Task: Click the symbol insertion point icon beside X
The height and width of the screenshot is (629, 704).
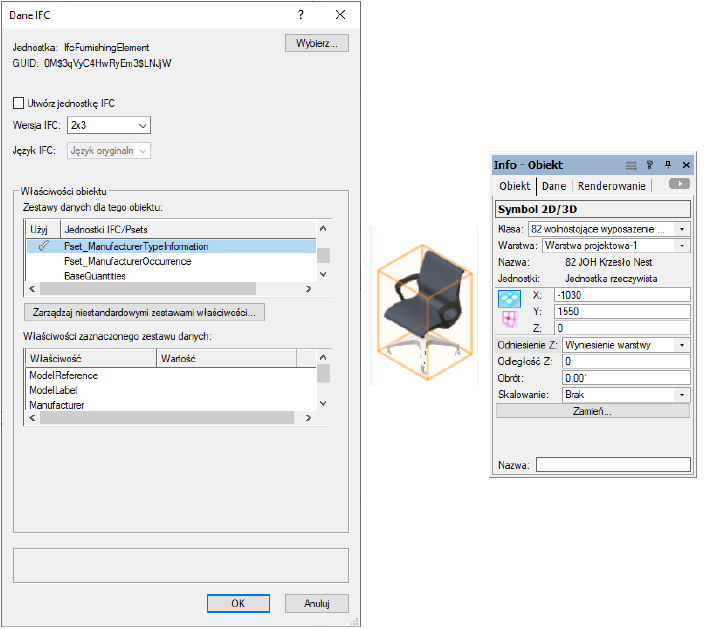Action: click(x=510, y=298)
